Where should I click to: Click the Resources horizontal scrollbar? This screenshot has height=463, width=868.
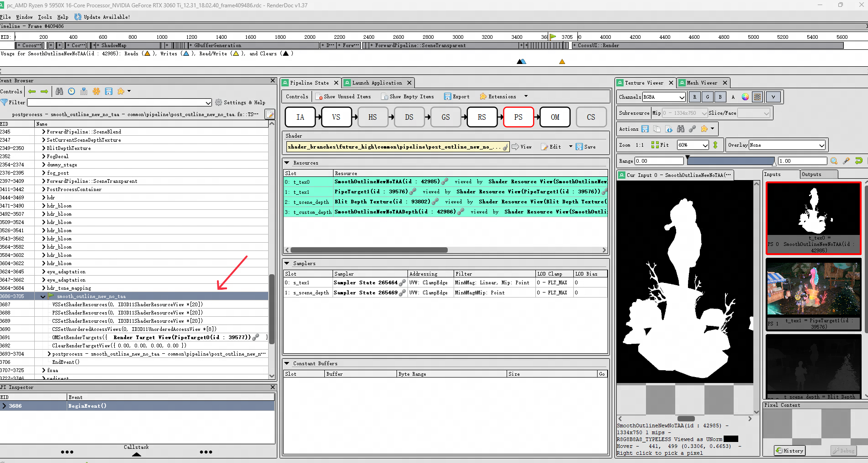[x=369, y=250]
